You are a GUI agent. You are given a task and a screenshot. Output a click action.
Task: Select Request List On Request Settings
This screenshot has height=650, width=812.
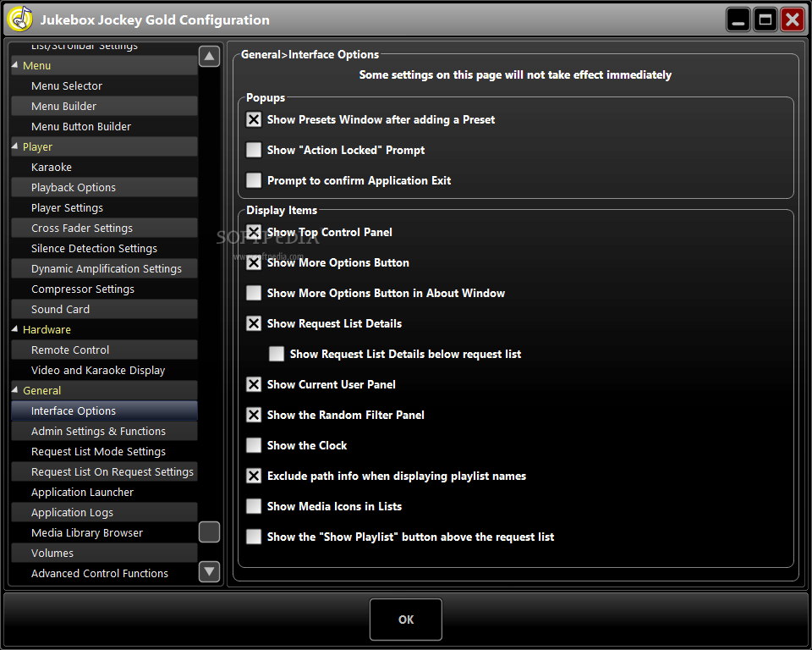click(x=104, y=471)
